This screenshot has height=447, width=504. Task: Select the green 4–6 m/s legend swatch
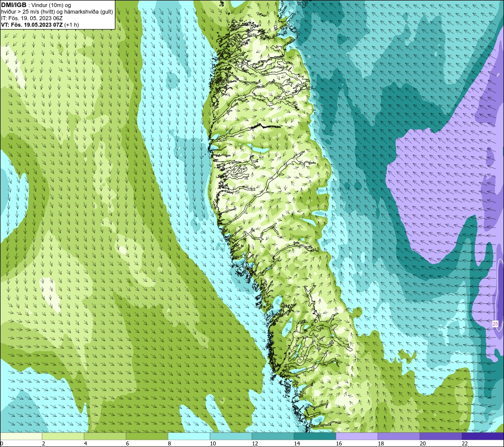tap(105, 436)
